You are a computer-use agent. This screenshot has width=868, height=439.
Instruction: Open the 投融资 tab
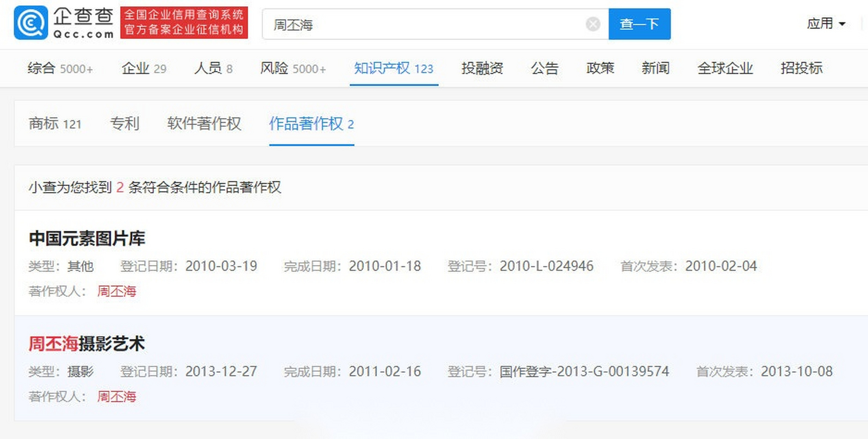tap(482, 68)
